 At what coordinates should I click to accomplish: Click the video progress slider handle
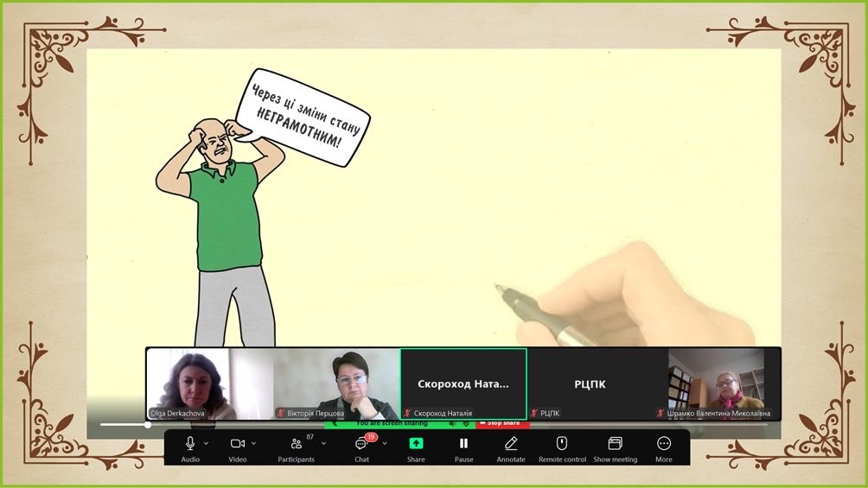(x=148, y=424)
